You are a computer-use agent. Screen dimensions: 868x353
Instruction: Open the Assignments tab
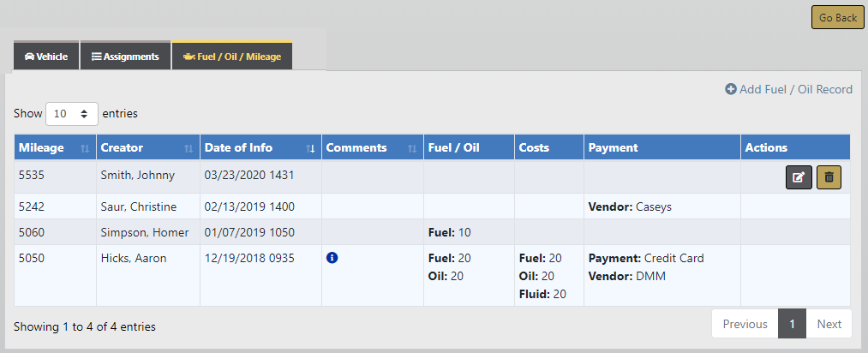125,57
